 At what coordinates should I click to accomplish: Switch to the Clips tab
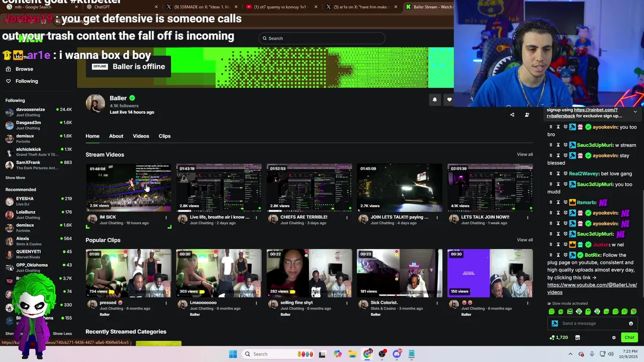165,136
